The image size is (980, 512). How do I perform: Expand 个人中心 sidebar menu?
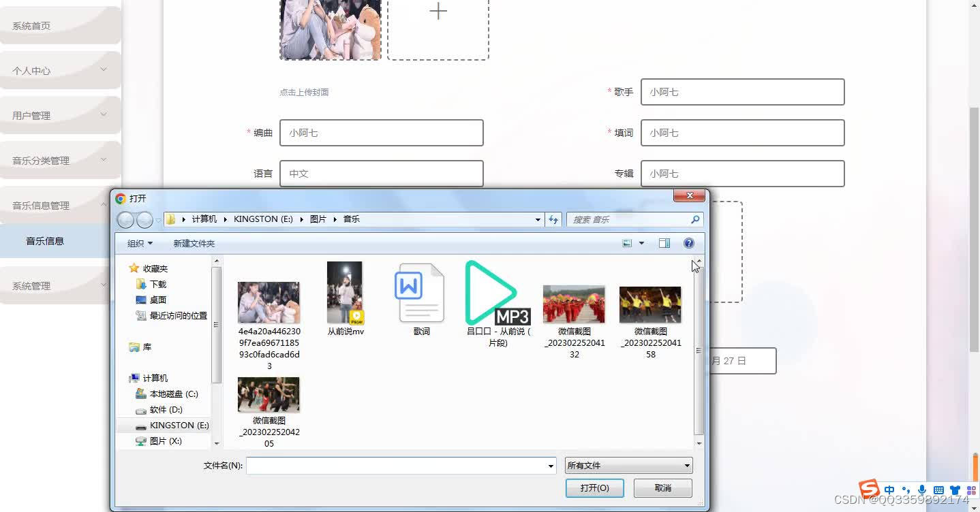[60, 71]
